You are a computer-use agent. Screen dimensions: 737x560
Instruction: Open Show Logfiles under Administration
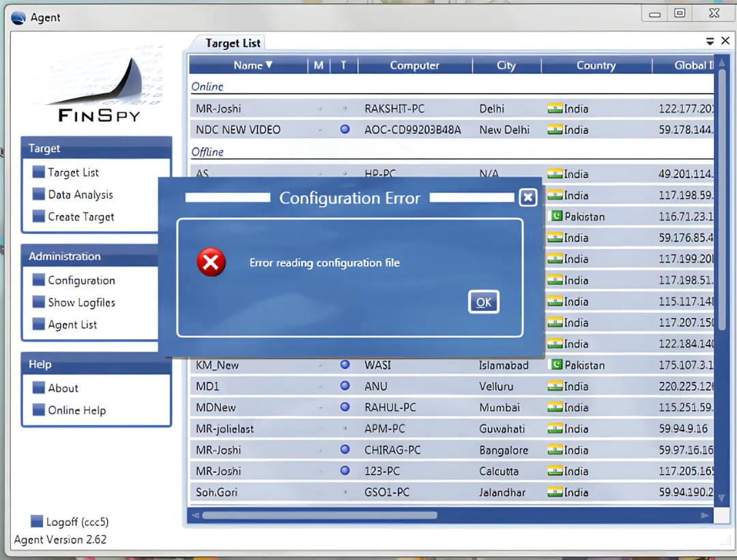click(81, 303)
